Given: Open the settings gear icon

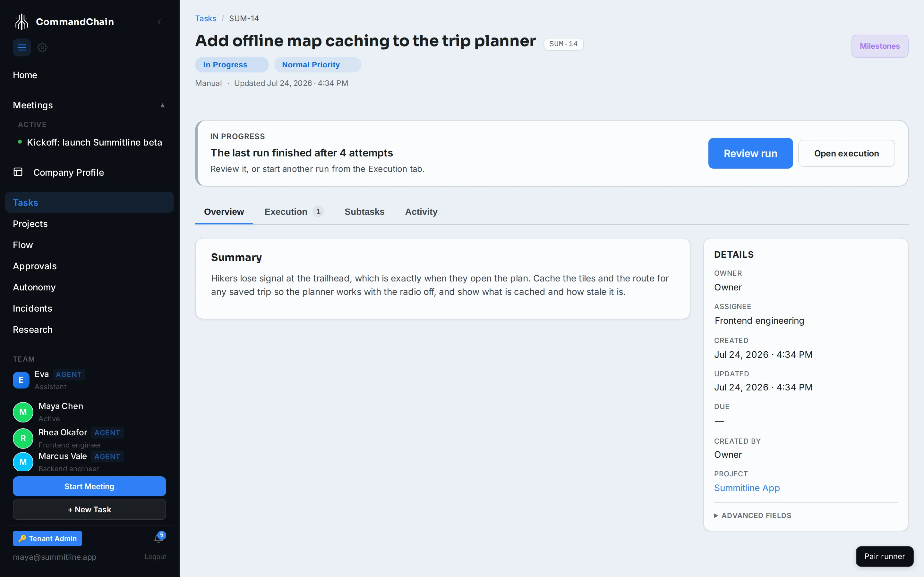Looking at the screenshot, I should click(42, 47).
